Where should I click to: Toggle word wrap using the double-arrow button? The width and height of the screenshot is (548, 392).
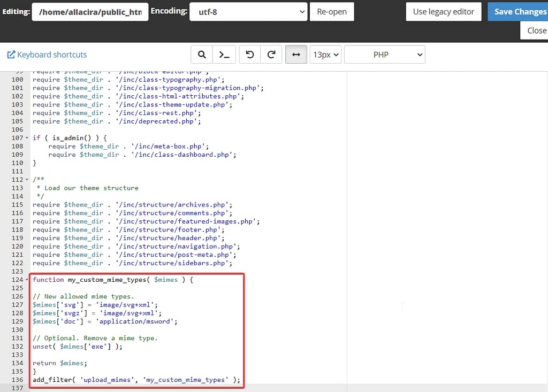(x=296, y=54)
